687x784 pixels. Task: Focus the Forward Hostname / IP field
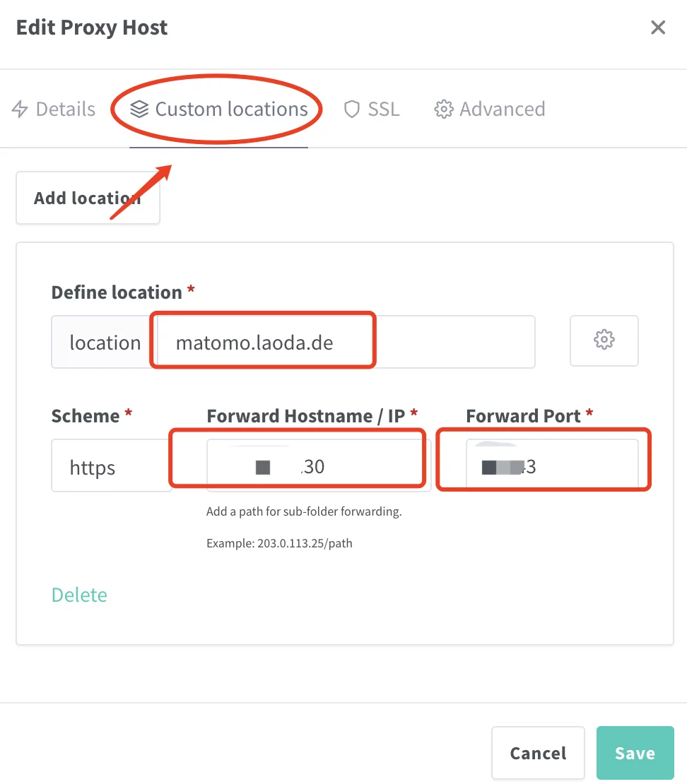318,466
